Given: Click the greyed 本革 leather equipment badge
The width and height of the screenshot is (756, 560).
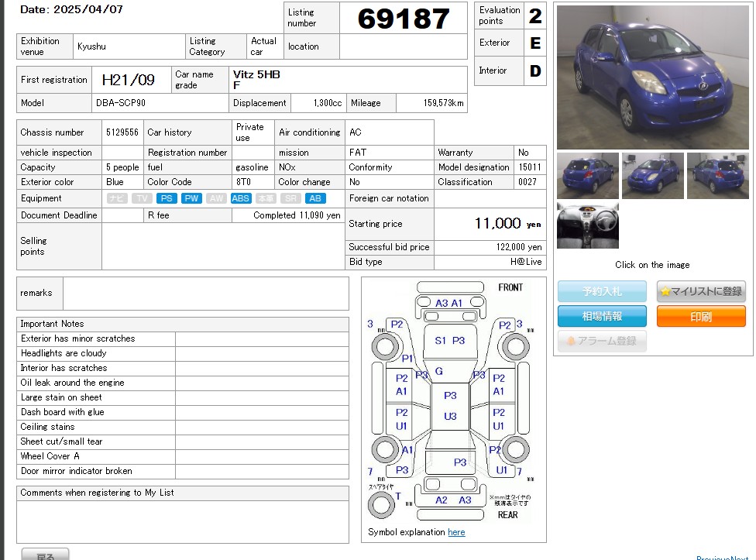Looking at the screenshot, I should click(x=266, y=198).
